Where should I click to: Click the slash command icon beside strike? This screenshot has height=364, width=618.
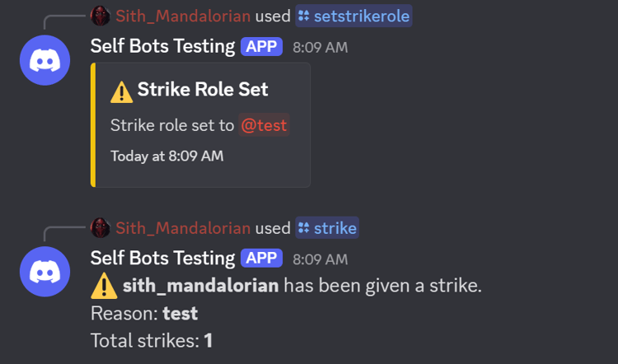pos(303,228)
